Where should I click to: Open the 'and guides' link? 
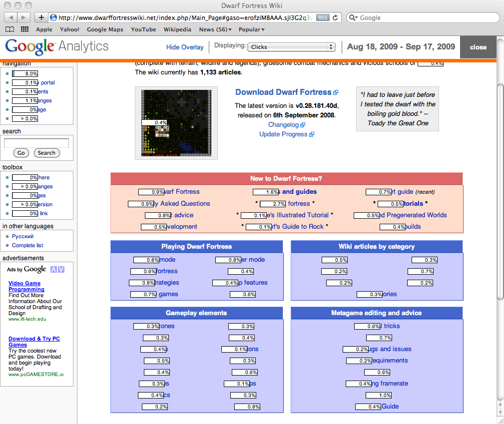[298, 192]
